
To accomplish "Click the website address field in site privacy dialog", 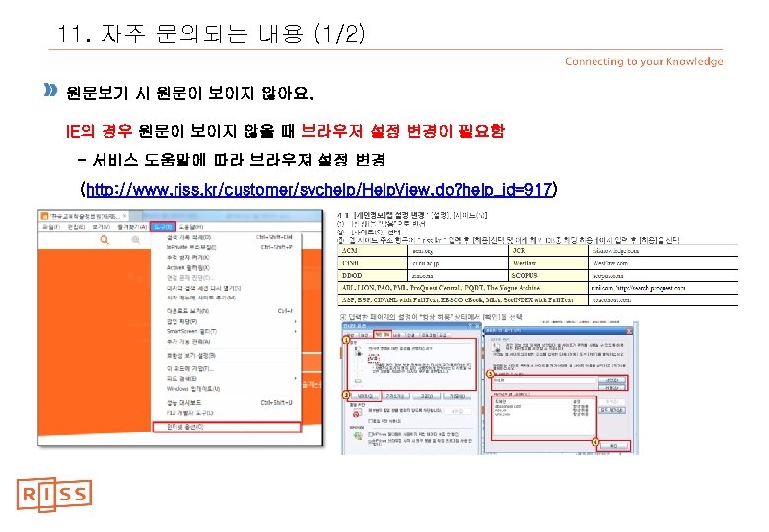I will 545,380.
